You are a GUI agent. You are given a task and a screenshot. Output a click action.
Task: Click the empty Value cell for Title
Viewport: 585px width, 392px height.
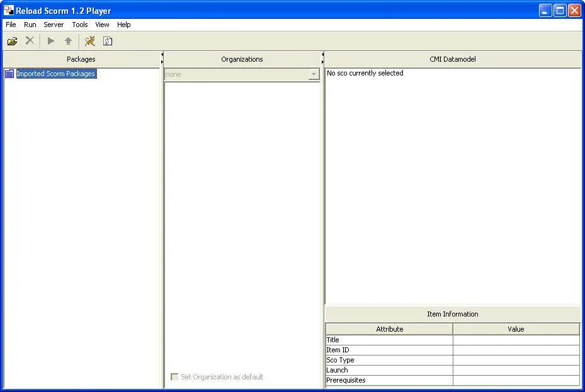(516, 340)
